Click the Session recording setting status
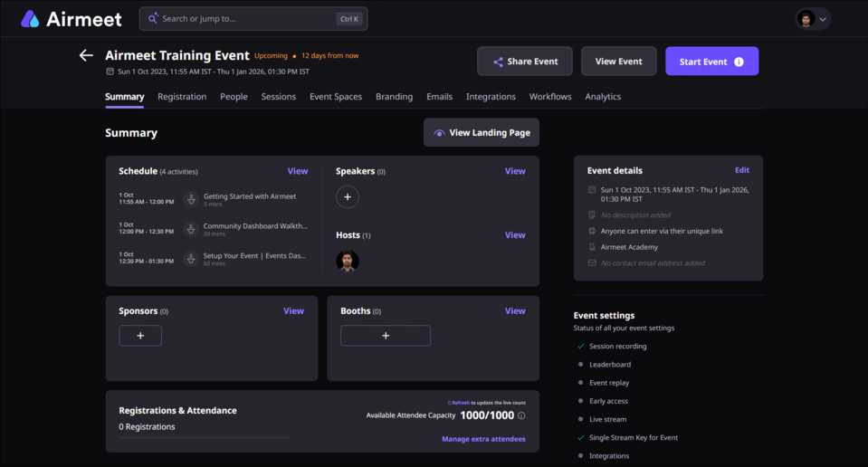Viewport: 868px width, 467px height. pos(618,347)
